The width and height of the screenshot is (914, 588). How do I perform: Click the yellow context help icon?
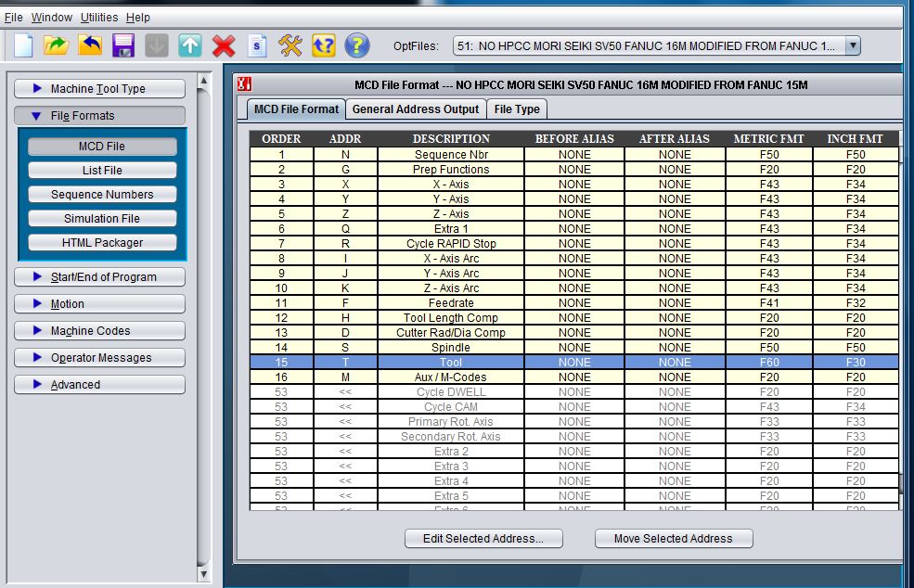pyautogui.click(x=324, y=45)
